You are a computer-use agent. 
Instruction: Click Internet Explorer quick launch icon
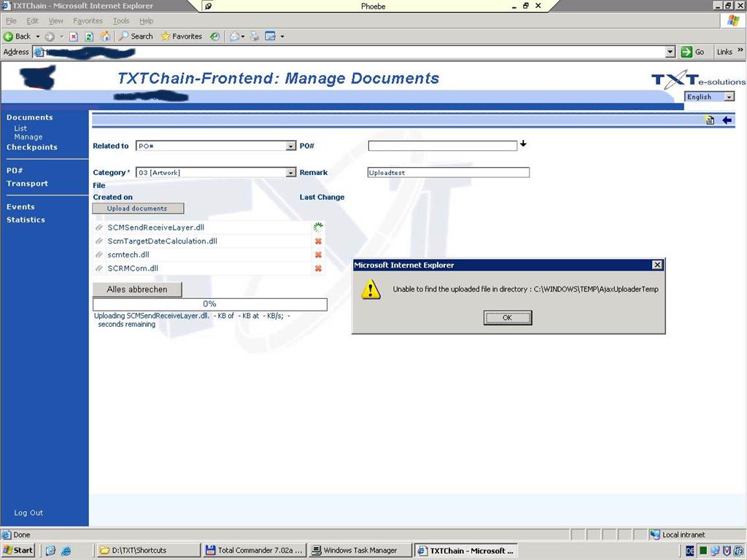click(66, 551)
